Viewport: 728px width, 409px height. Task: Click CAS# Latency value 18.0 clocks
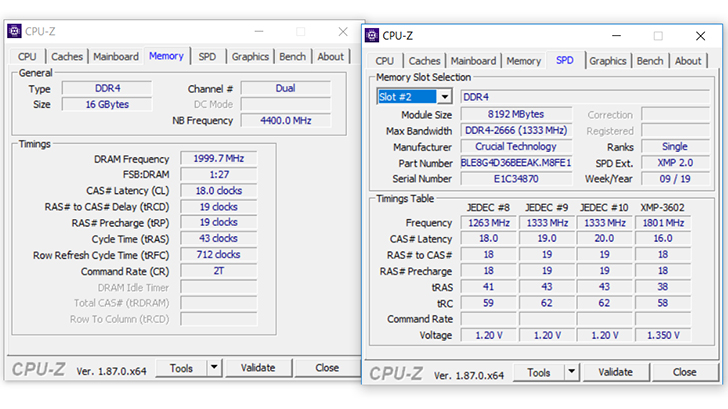pos(219,191)
